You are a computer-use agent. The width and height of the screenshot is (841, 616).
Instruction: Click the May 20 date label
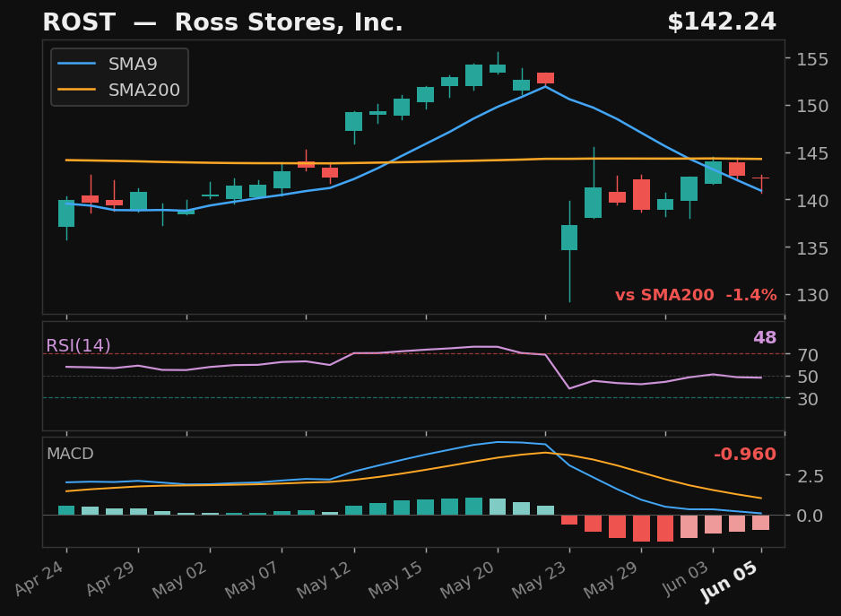[468, 579]
